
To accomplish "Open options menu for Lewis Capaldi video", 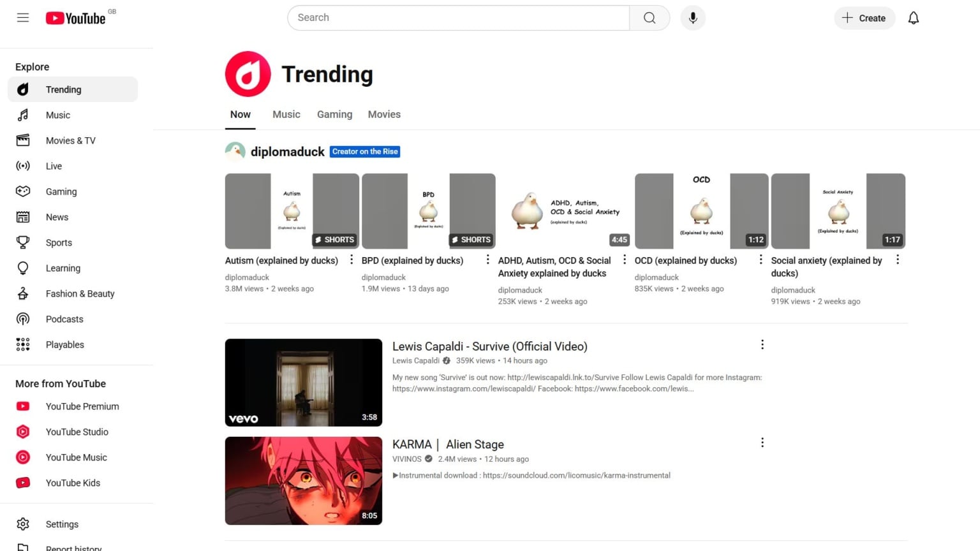I will coord(762,344).
